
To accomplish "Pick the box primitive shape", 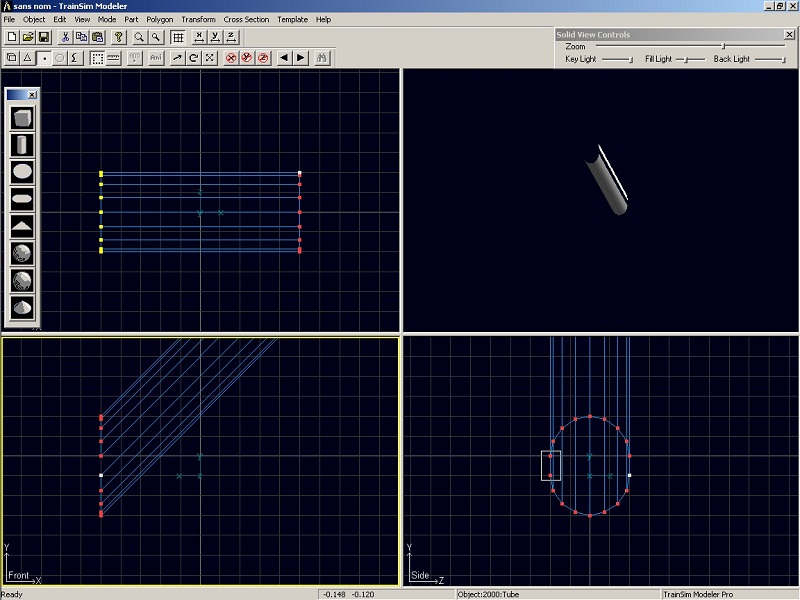I will point(22,118).
